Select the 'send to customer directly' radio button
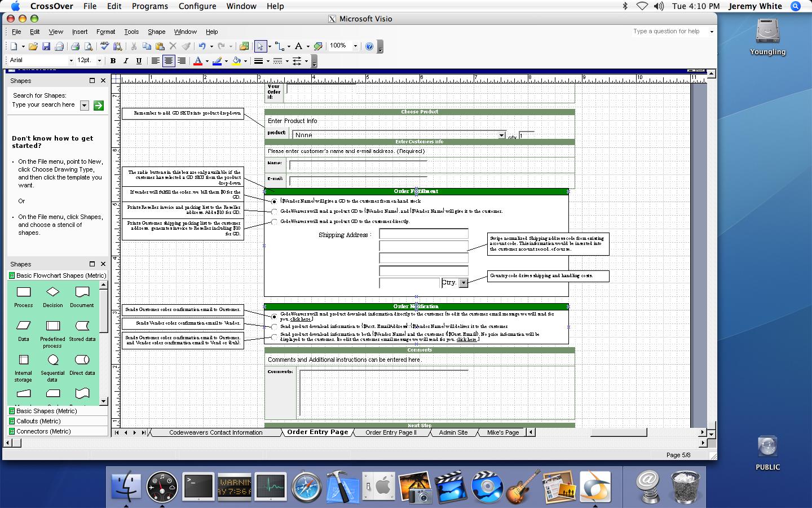812x508 pixels. click(275, 222)
